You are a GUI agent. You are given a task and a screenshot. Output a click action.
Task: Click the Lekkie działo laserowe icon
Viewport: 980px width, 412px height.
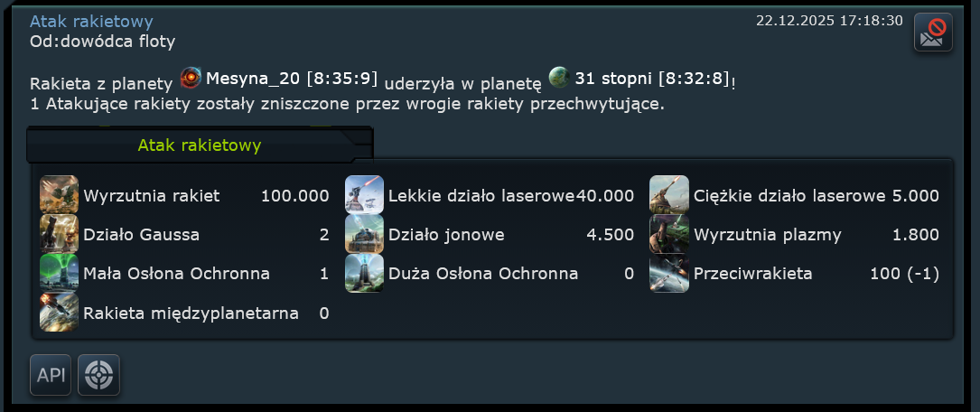coord(364,195)
